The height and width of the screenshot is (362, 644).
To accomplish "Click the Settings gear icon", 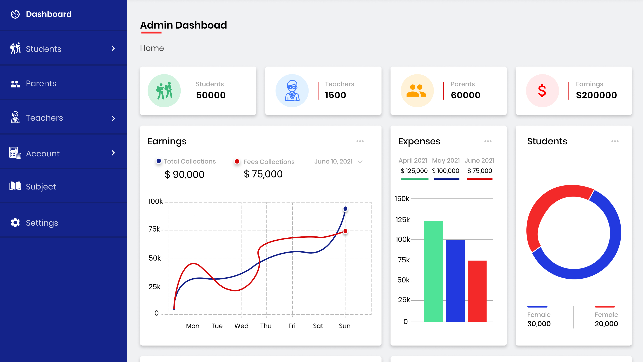I will coord(15,223).
